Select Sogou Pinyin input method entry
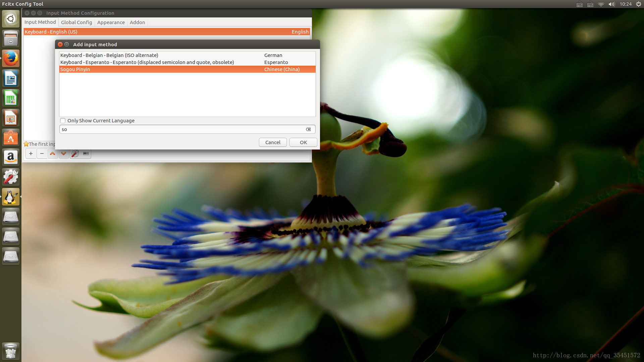The image size is (644, 362). pos(187,69)
